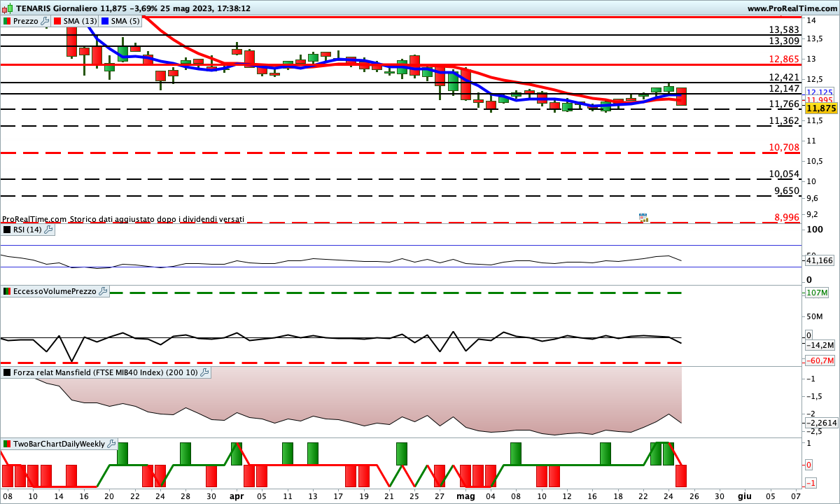Click the last red TwoBarChart bar

681,476
